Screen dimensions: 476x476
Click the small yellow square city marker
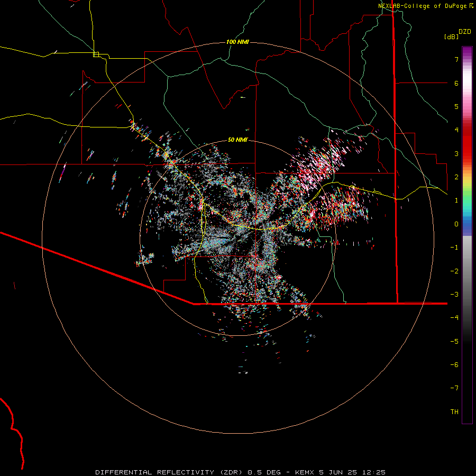tap(96, 54)
